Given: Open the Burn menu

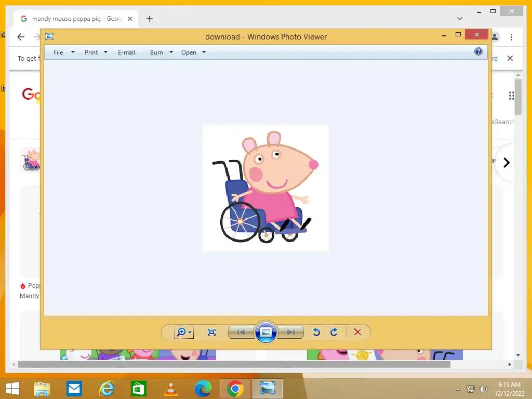Looking at the screenshot, I should click(x=156, y=52).
